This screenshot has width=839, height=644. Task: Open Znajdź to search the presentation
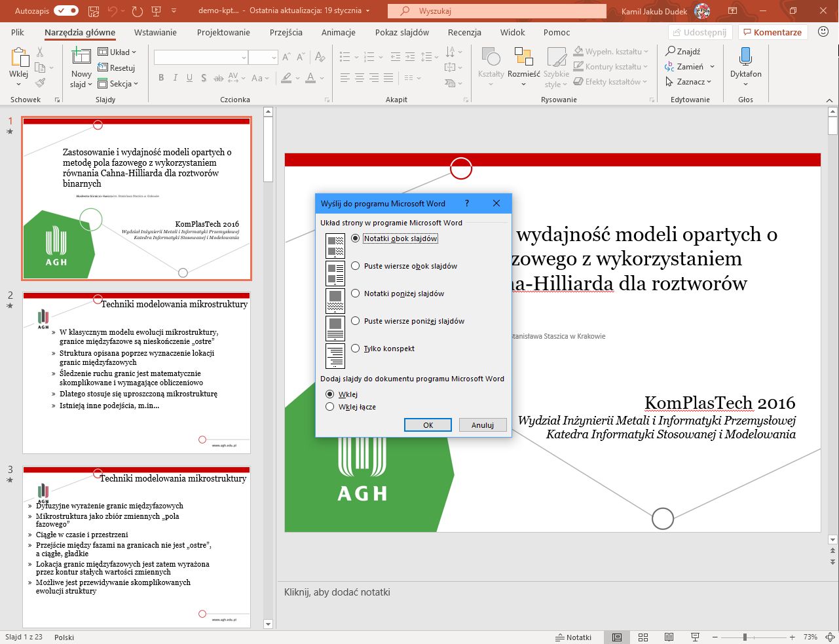pos(686,51)
